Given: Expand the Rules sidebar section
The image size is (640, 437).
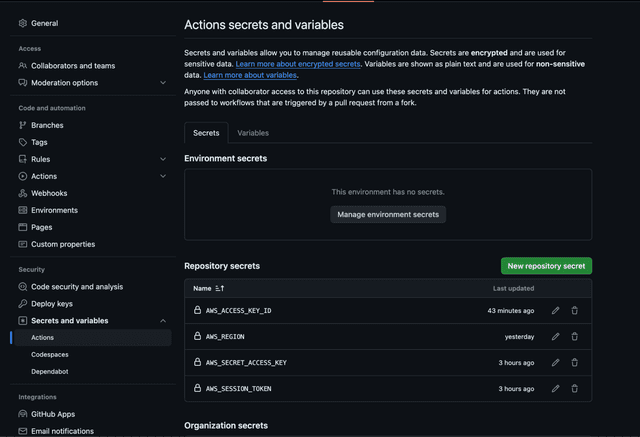Looking at the screenshot, I should (x=163, y=159).
